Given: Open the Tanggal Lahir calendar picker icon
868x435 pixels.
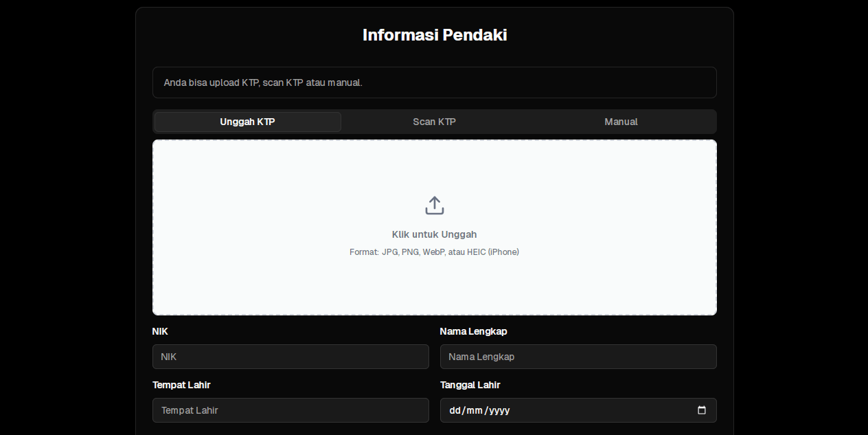Looking at the screenshot, I should [701, 410].
